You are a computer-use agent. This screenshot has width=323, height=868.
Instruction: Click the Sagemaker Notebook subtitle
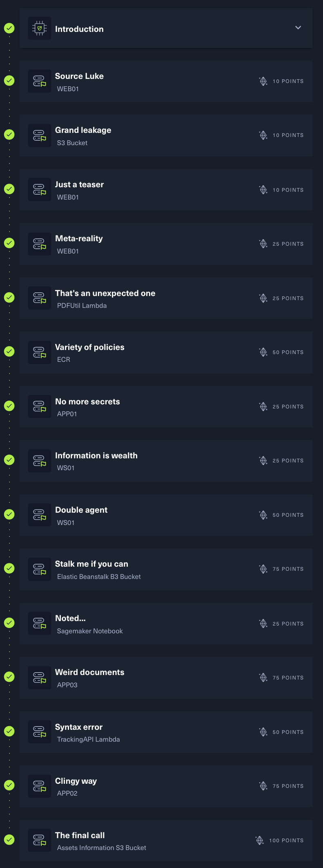click(x=90, y=631)
